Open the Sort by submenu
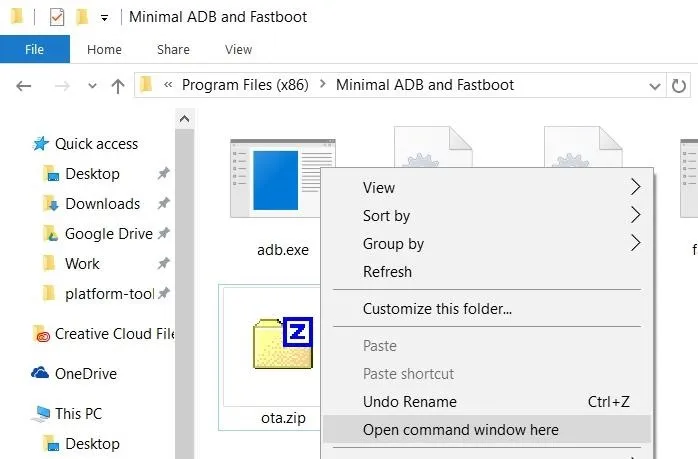The height and width of the screenshot is (459, 698). [487, 215]
